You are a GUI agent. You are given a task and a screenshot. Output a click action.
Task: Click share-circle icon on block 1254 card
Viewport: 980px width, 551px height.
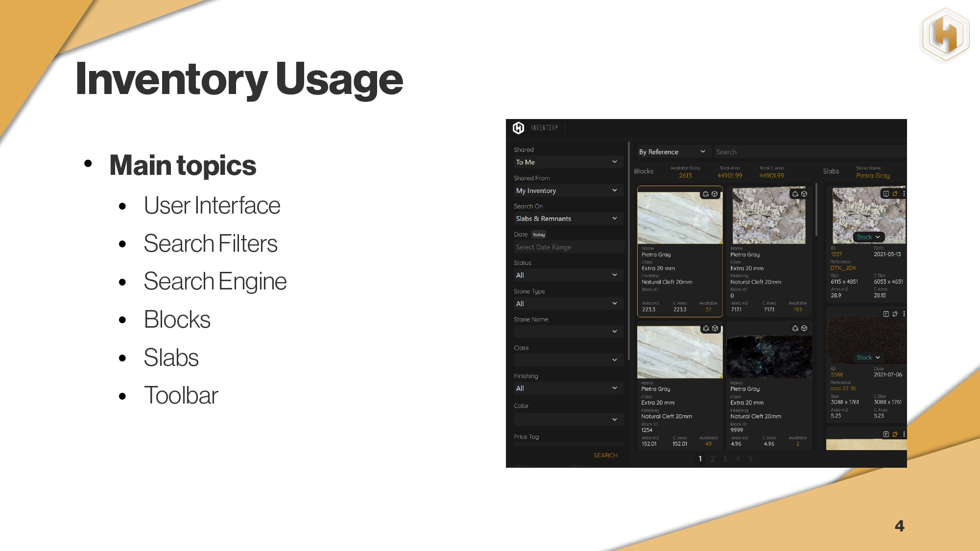pyautogui.click(x=706, y=328)
